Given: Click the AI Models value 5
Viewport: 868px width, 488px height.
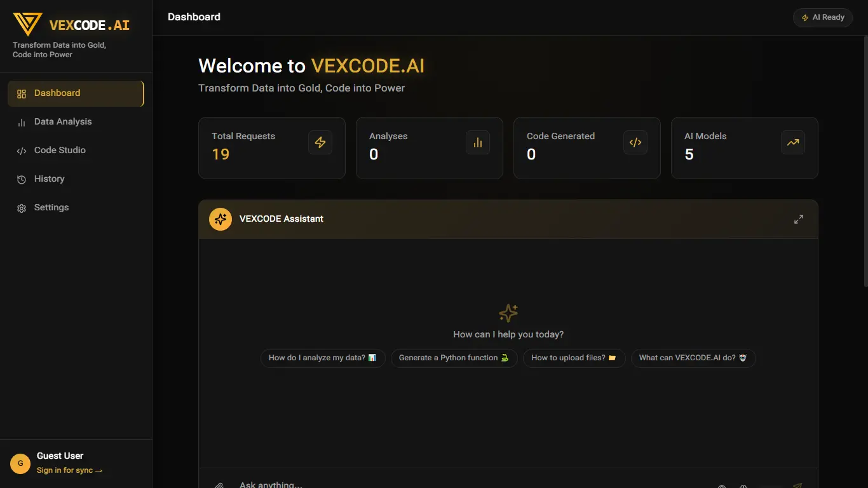Looking at the screenshot, I should point(689,154).
